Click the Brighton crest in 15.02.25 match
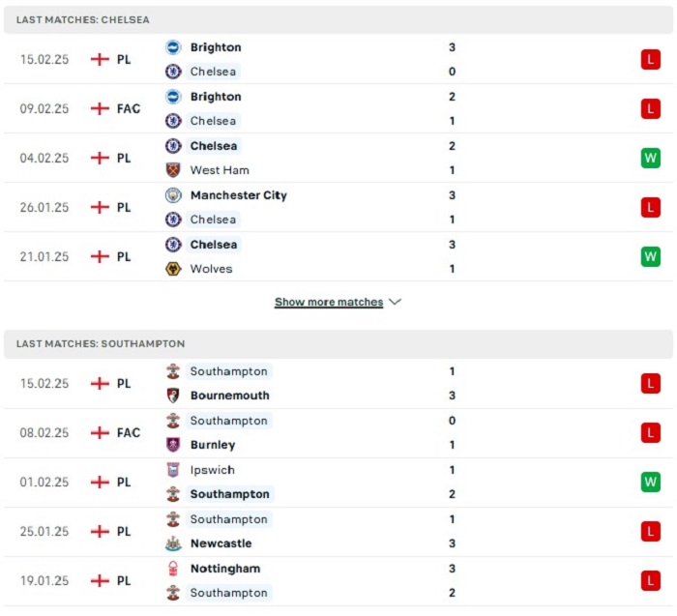 pos(173,47)
